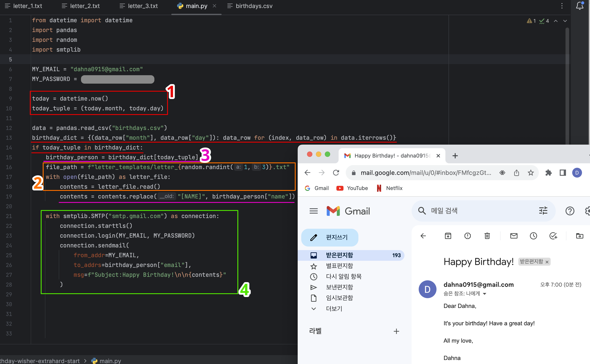Open the IDE notifications bell
The width and height of the screenshot is (590, 364).
(580, 6)
